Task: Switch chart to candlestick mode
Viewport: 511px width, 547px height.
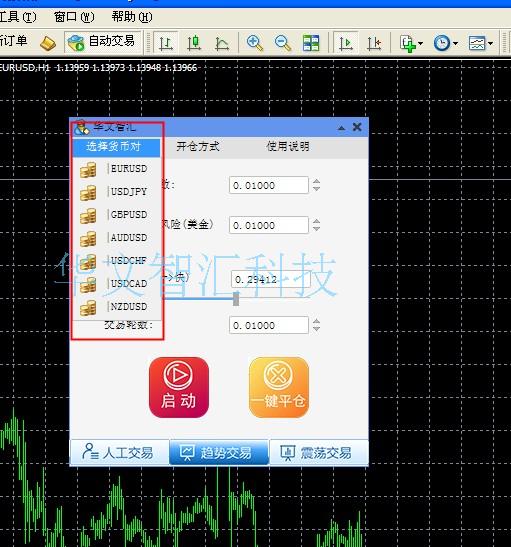Action: pyautogui.click(x=194, y=43)
